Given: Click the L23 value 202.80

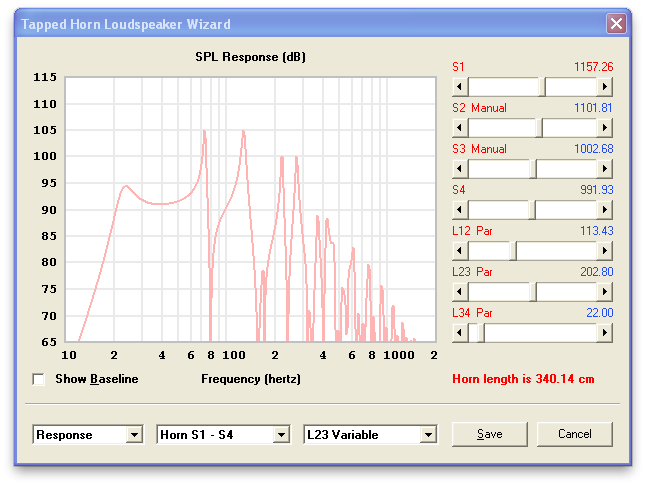Looking at the screenshot, I should pyautogui.click(x=597, y=272).
